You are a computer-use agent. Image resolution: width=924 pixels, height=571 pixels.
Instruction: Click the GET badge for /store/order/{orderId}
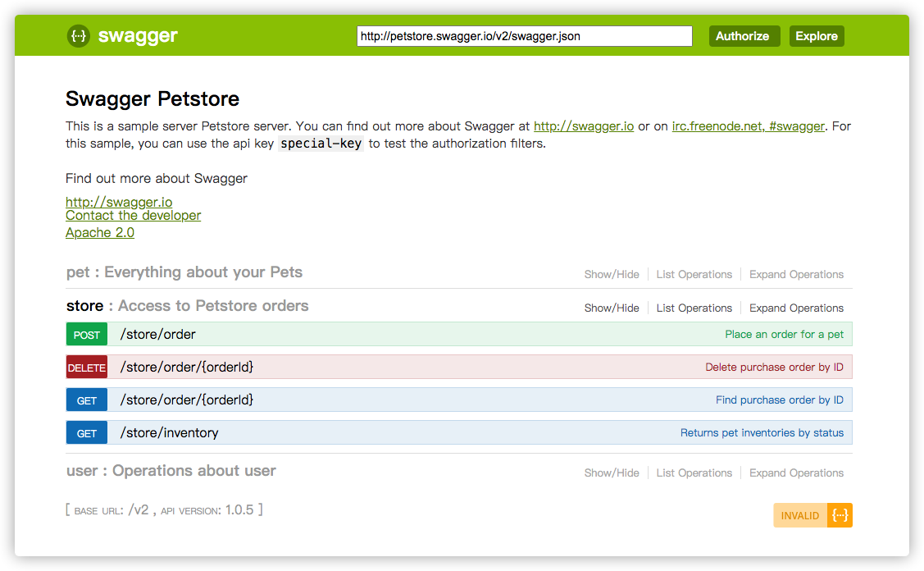pyautogui.click(x=87, y=400)
